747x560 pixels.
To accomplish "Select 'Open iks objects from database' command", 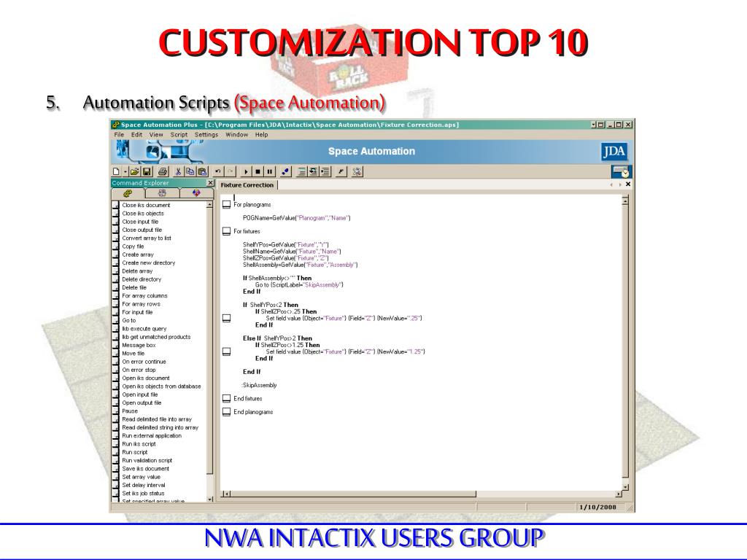I will tap(161, 386).
